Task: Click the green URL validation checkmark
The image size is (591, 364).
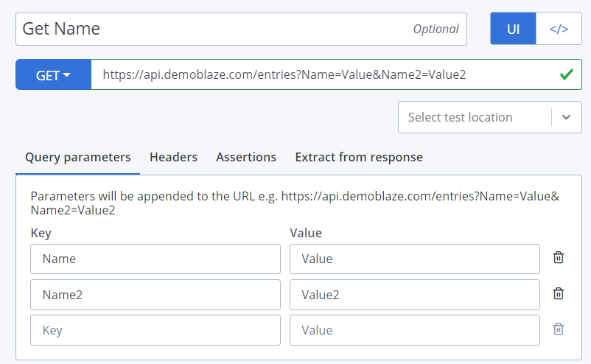Action: coord(566,74)
